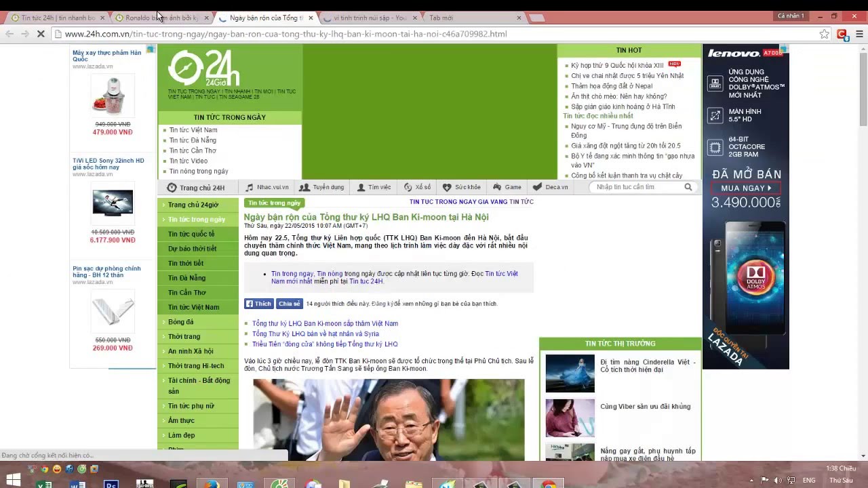868x488 pixels.
Task: Open Firefox from the taskbar
Action: (212, 483)
